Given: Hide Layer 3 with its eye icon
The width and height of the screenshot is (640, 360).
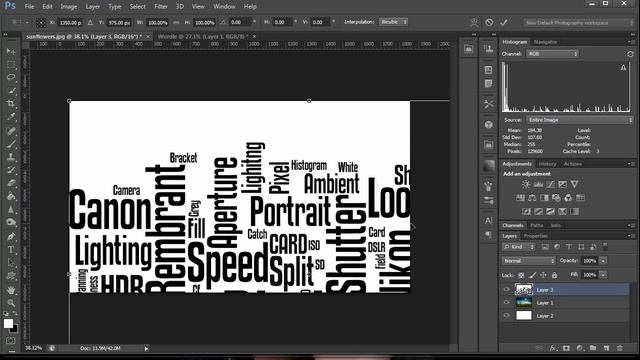Looking at the screenshot, I should point(507,289).
